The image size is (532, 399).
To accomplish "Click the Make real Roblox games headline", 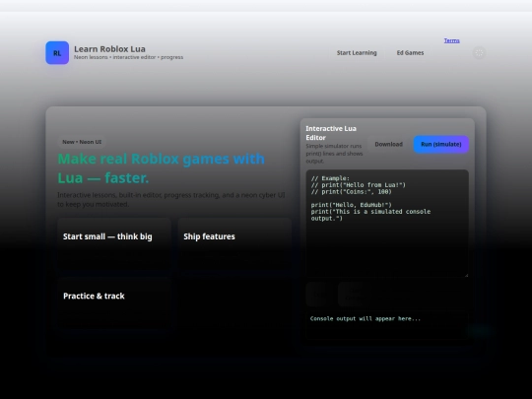I will point(162,168).
